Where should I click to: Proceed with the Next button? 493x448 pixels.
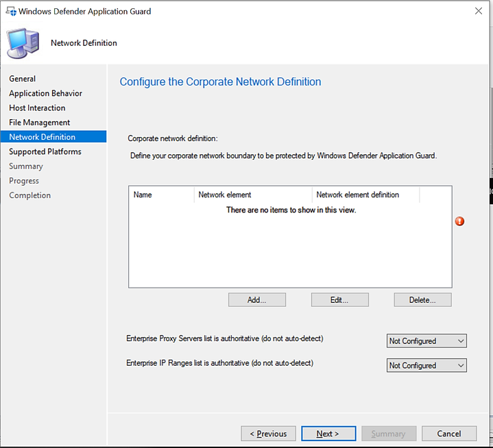pyautogui.click(x=328, y=434)
